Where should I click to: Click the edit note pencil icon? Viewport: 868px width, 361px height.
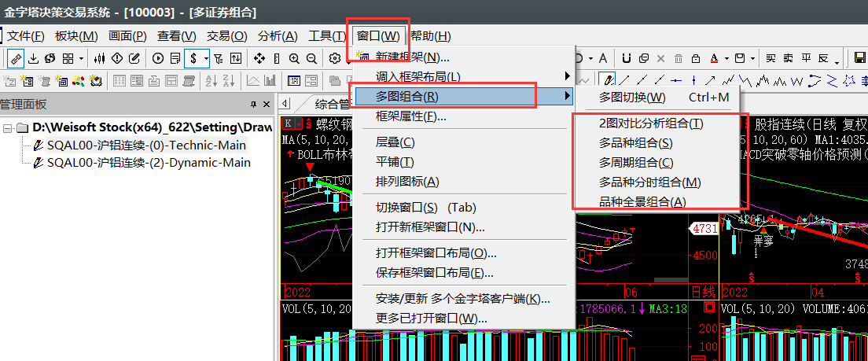point(134,58)
